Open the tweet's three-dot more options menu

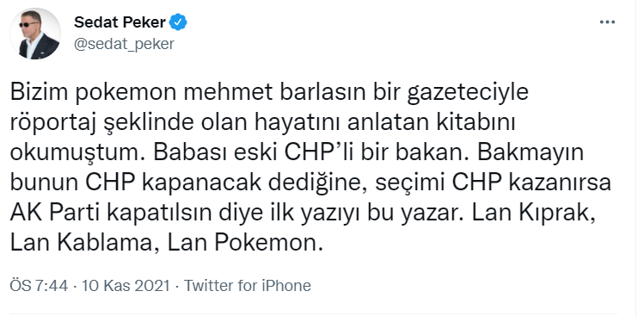coord(607,22)
